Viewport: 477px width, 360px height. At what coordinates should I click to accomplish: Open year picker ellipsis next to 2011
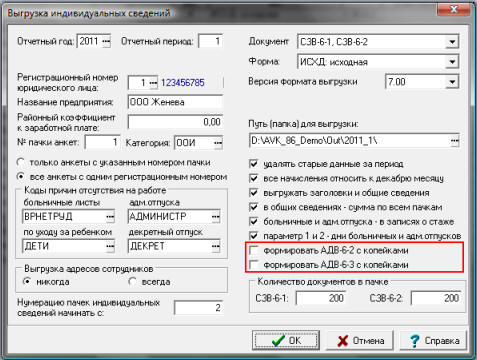106,41
